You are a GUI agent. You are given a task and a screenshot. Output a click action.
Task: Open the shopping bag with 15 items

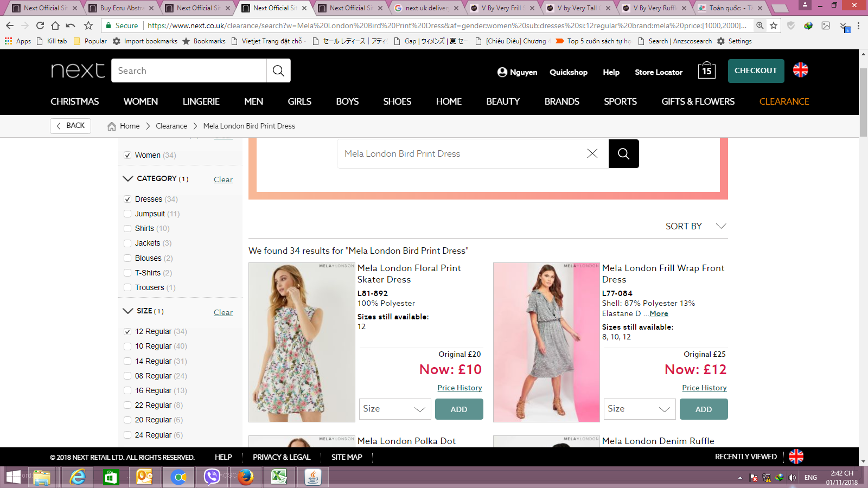click(x=706, y=70)
